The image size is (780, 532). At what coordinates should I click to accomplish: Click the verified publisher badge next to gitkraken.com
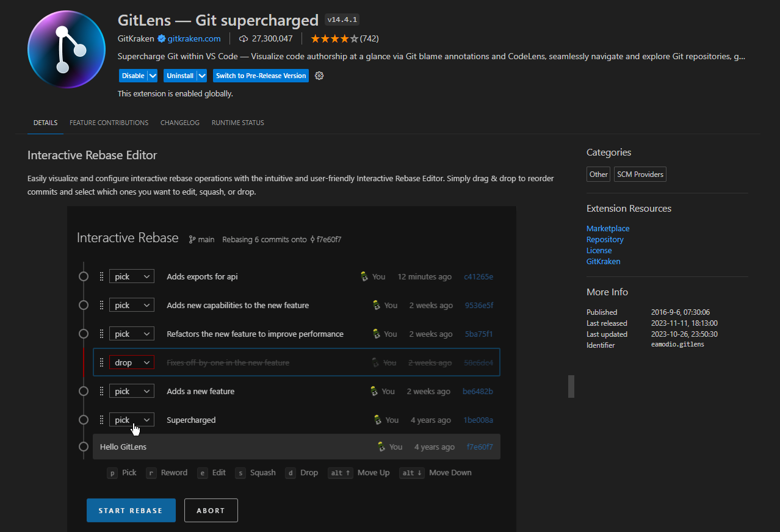pyautogui.click(x=162, y=38)
